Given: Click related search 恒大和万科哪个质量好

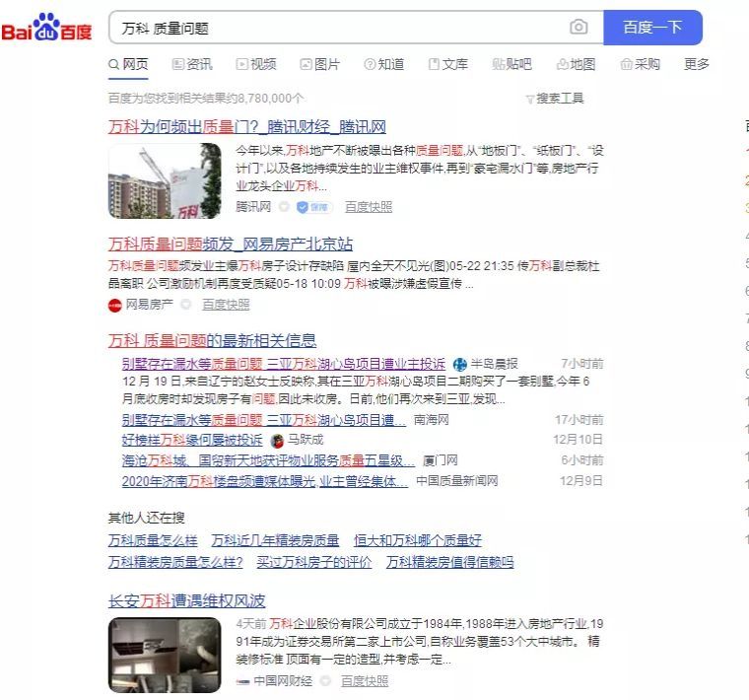Looking at the screenshot, I should point(418,540).
